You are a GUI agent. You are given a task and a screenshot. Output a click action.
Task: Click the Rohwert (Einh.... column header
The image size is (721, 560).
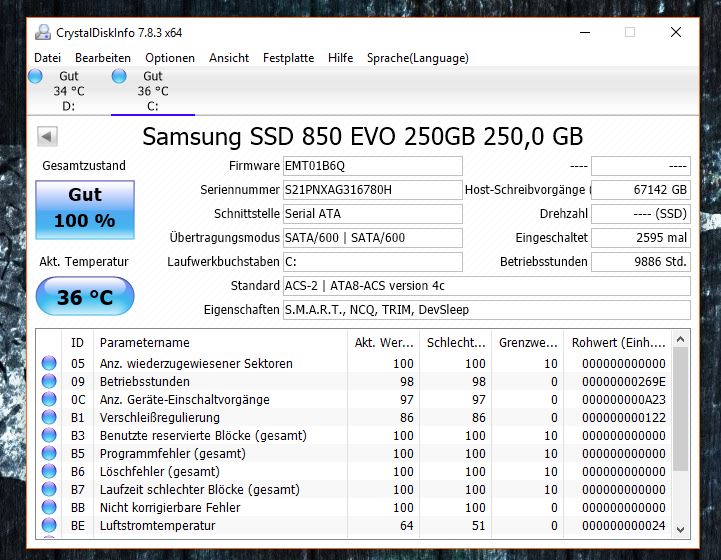(x=618, y=343)
